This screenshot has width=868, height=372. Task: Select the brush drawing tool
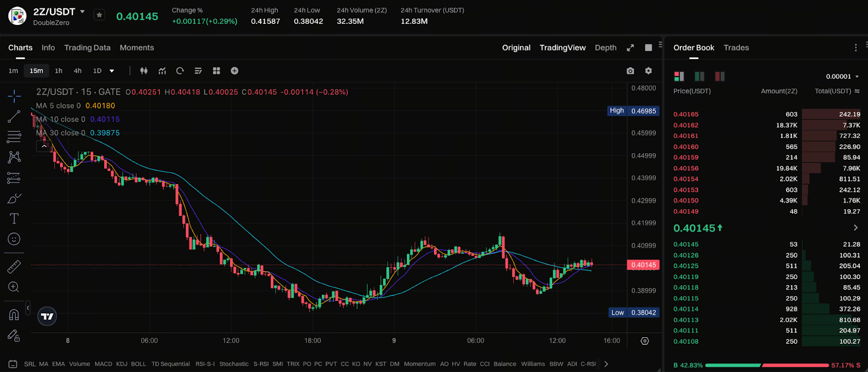pyautogui.click(x=14, y=198)
